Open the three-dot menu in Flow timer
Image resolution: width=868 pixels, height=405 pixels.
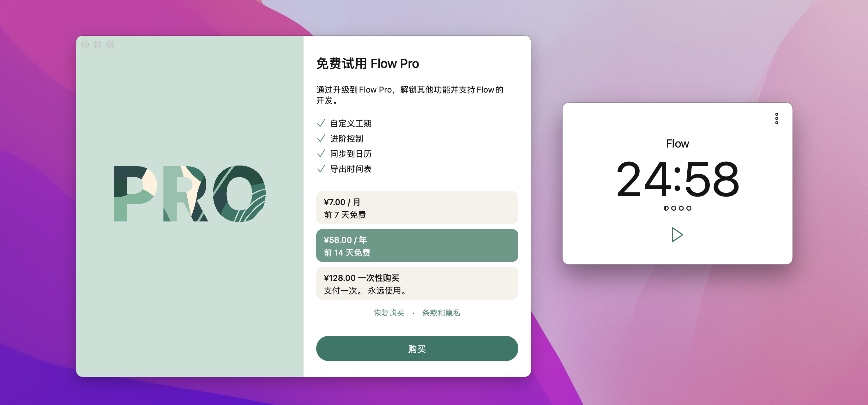click(x=776, y=118)
